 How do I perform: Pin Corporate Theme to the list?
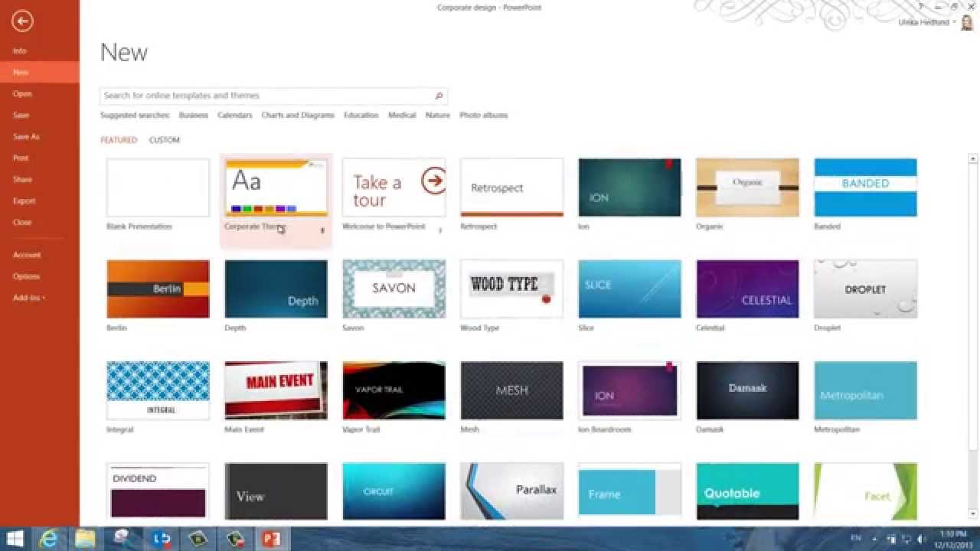click(x=322, y=230)
